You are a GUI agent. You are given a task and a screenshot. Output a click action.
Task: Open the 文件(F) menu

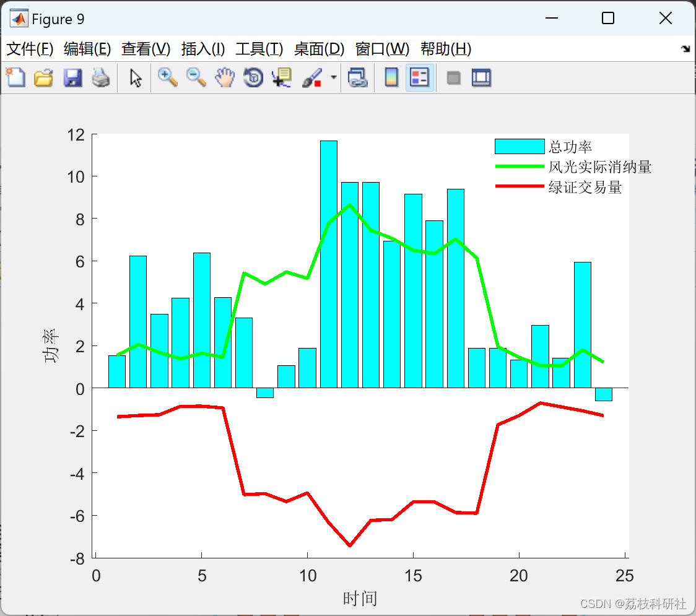pyautogui.click(x=30, y=49)
